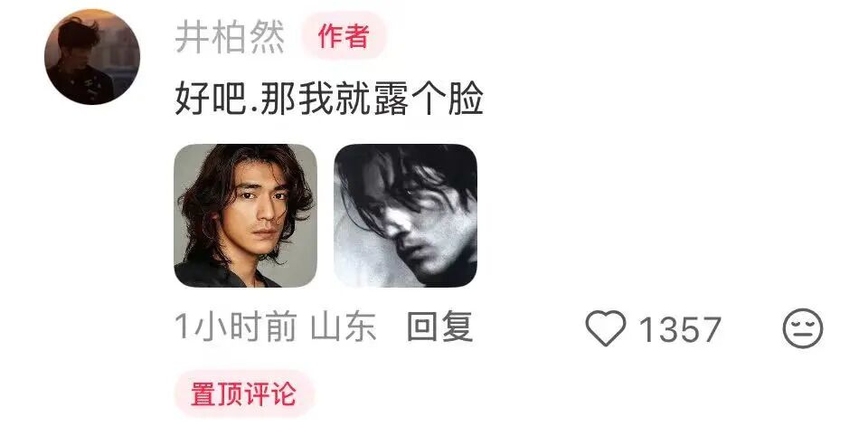
Task: View the first attached image in comment
Action: click(x=246, y=215)
